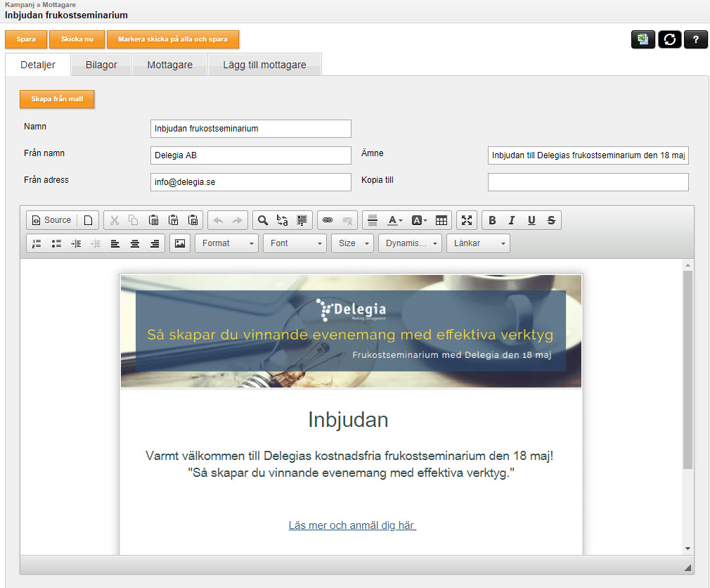Click the Namn input field

tap(251, 129)
